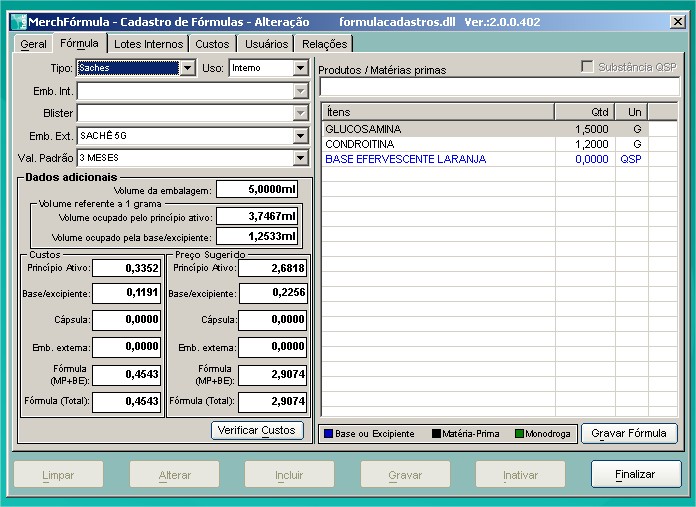Viewport: 696px width, 507px height.
Task: Click the Gravar Fórmula button
Action: (x=629, y=433)
